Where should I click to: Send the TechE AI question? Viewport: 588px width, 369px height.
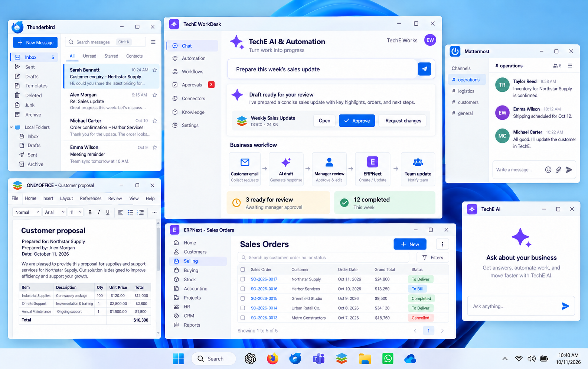coord(565,306)
